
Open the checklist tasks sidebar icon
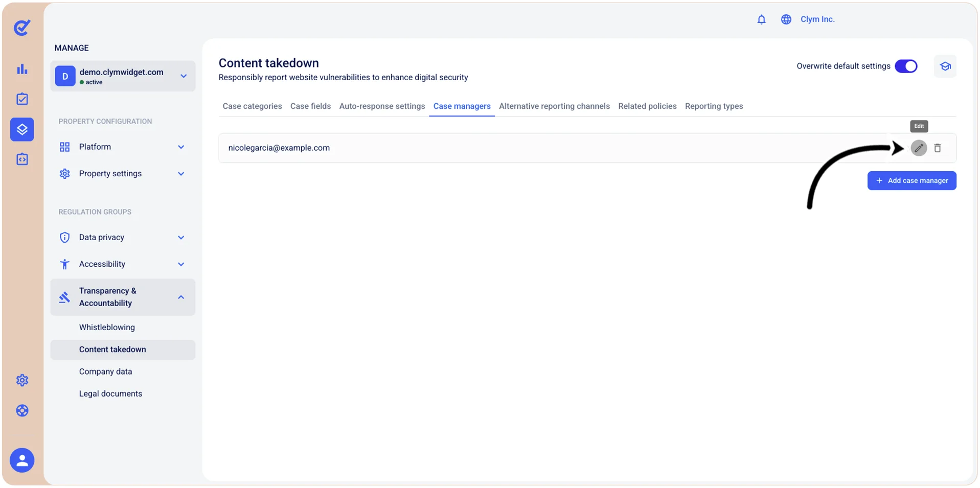22,99
